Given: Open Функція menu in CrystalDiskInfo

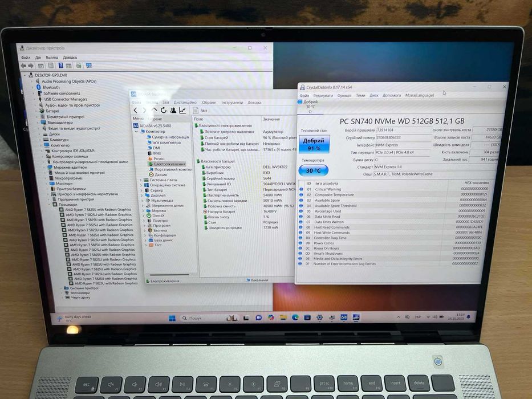Looking at the screenshot, I should pyautogui.click(x=344, y=95).
